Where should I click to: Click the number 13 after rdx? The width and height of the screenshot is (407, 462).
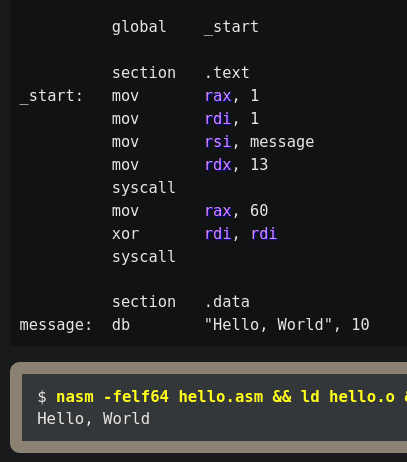point(259,165)
